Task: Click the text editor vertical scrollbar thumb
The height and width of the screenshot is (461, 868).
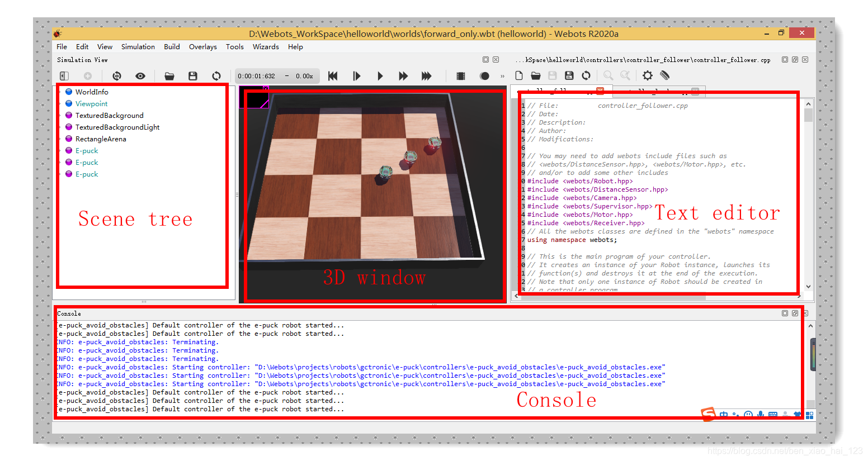Action: 808,115
